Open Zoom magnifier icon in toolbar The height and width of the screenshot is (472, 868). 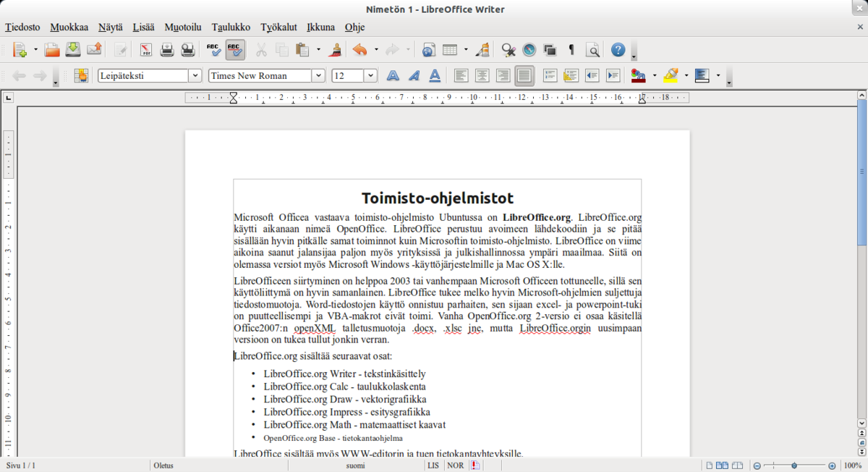pyautogui.click(x=592, y=50)
